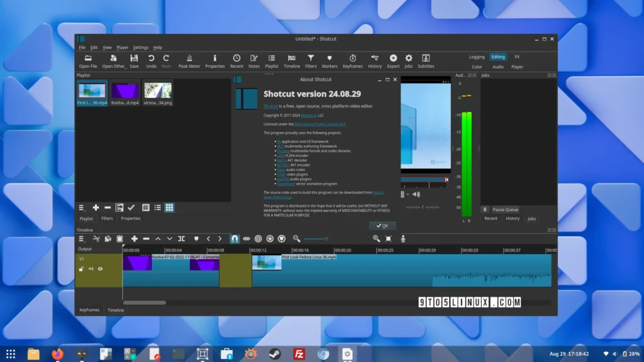Viewport: 644px width, 362px height.
Task: Zoom timeline to fit
Action: 388,238
